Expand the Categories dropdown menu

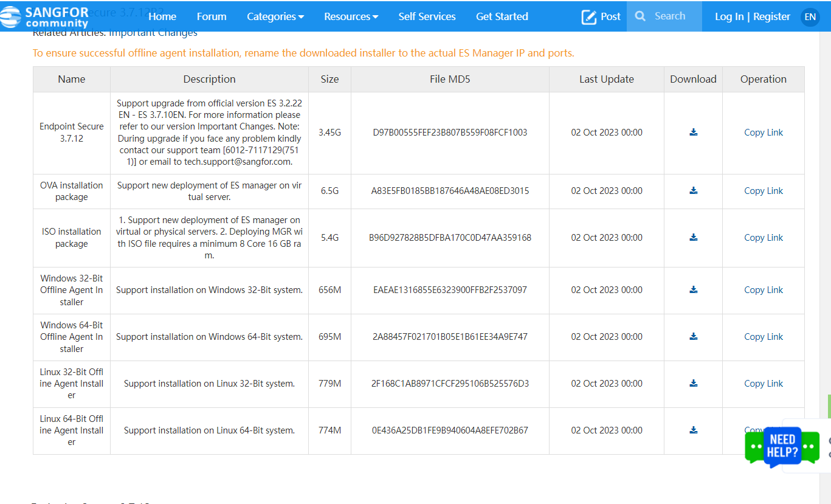click(275, 16)
